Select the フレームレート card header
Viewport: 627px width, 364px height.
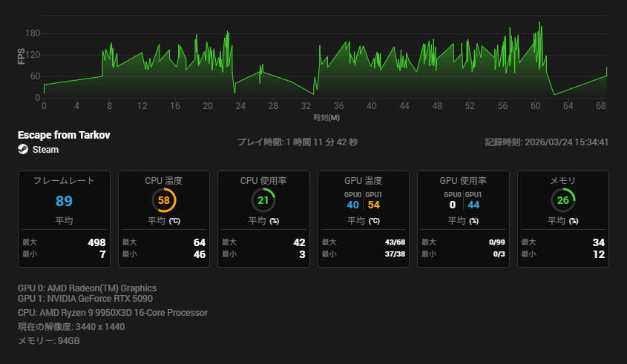pyautogui.click(x=64, y=181)
